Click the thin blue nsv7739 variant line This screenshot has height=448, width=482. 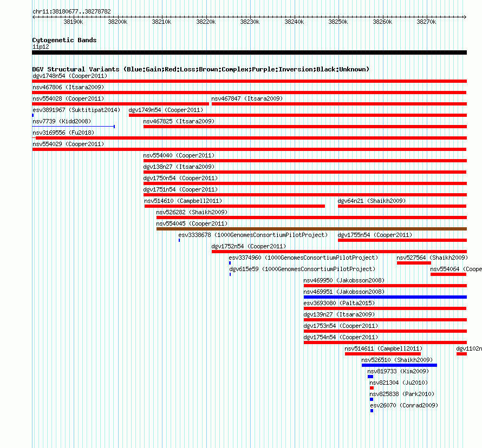[74, 127]
